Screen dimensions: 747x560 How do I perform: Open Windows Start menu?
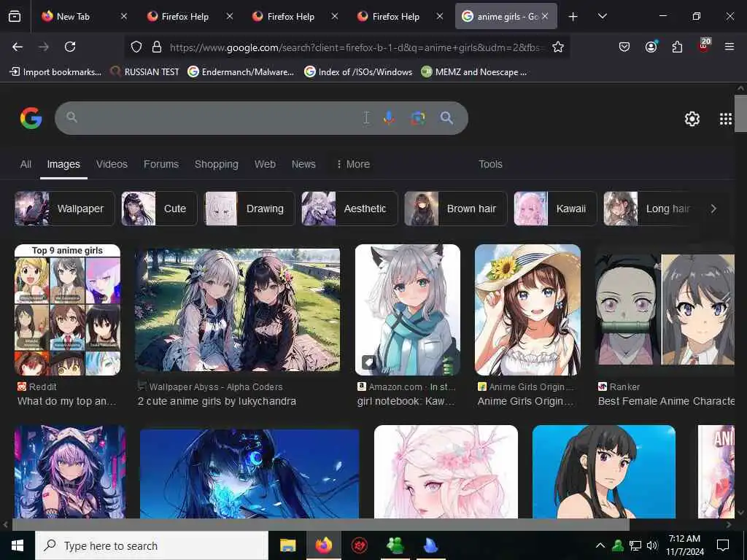[x=18, y=545]
